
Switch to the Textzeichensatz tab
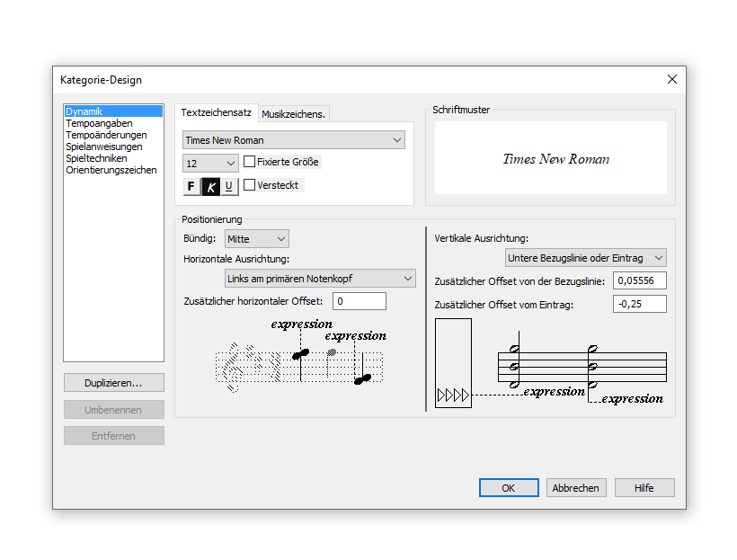tap(217, 113)
